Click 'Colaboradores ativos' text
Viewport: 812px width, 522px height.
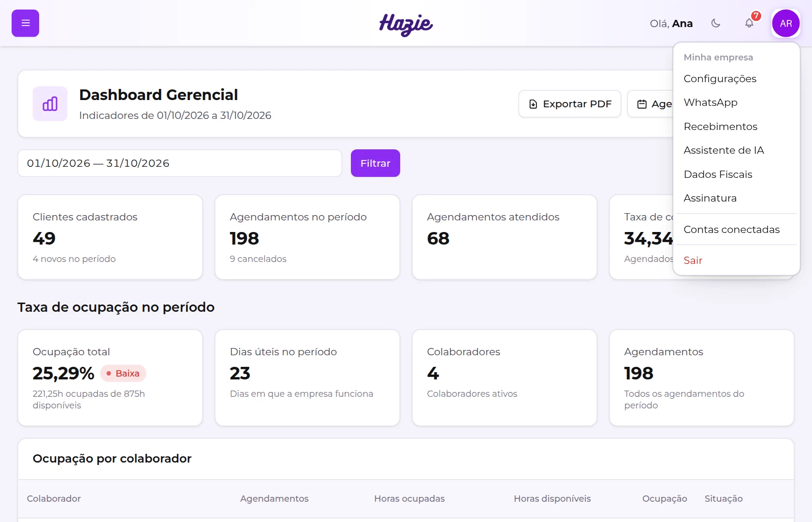click(x=472, y=394)
